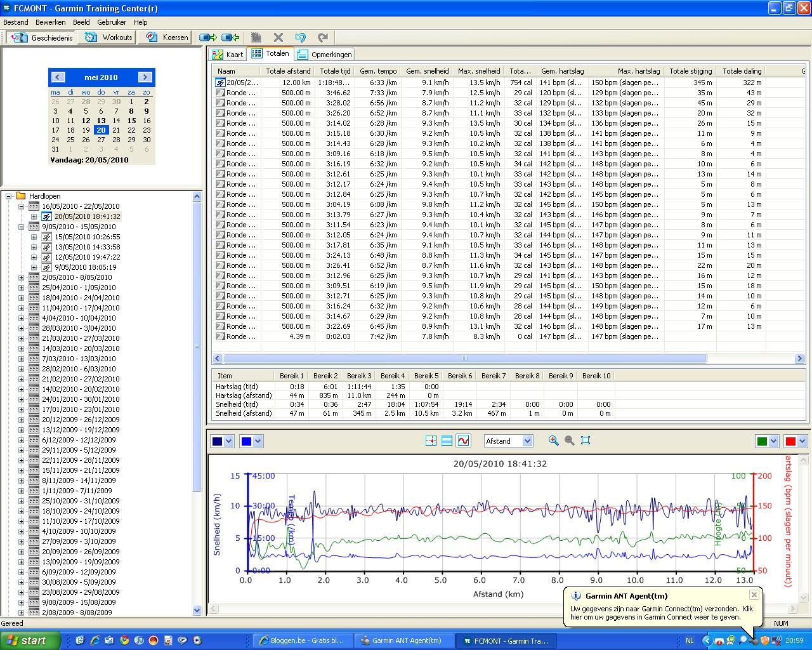This screenshot has height=650, width=812.
Task: Click the delete X toolbar icon
Action: tap(278, 37)
